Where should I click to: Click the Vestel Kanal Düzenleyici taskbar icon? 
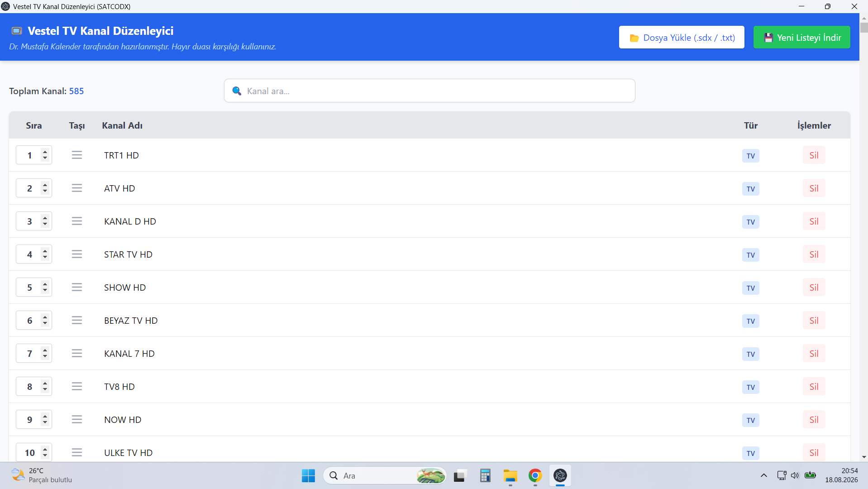click(x=560, y=475)
